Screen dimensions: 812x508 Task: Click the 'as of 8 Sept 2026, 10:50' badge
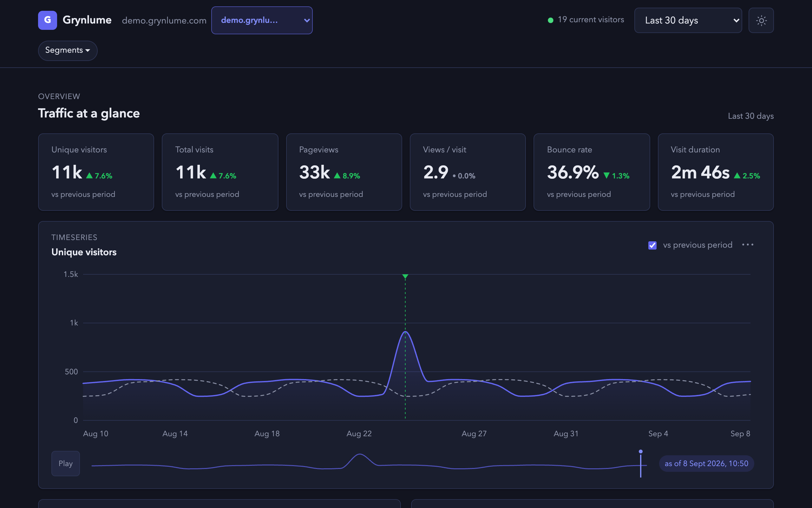(706, 464)
